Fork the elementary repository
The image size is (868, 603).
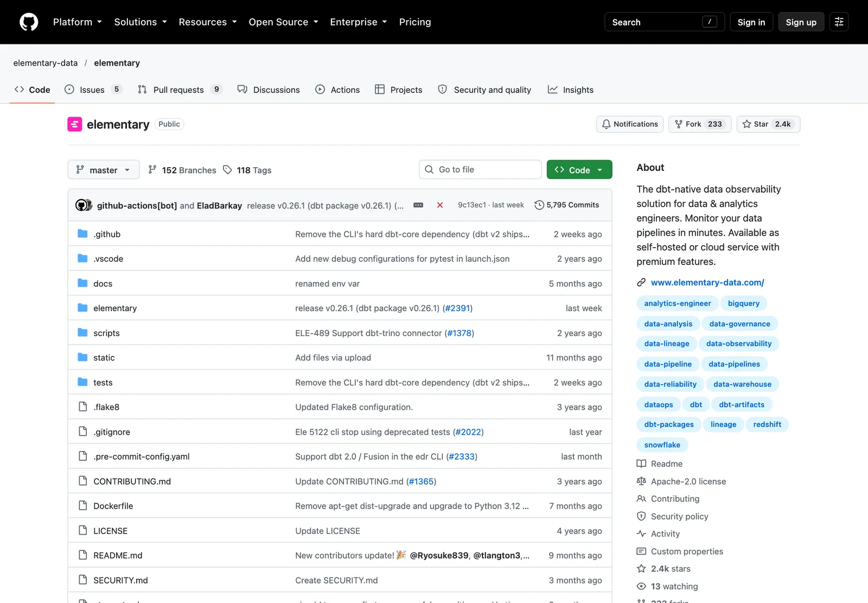(700, 124)
